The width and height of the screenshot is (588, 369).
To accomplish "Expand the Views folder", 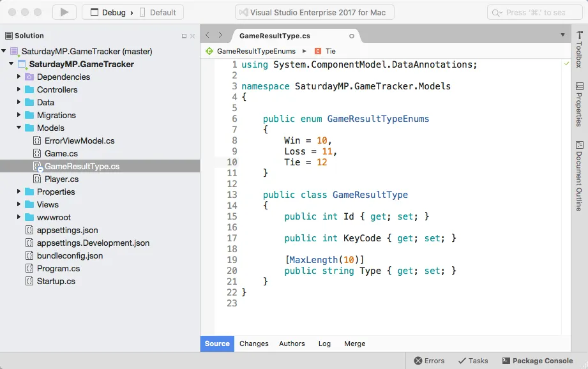I will pos(19,204).
